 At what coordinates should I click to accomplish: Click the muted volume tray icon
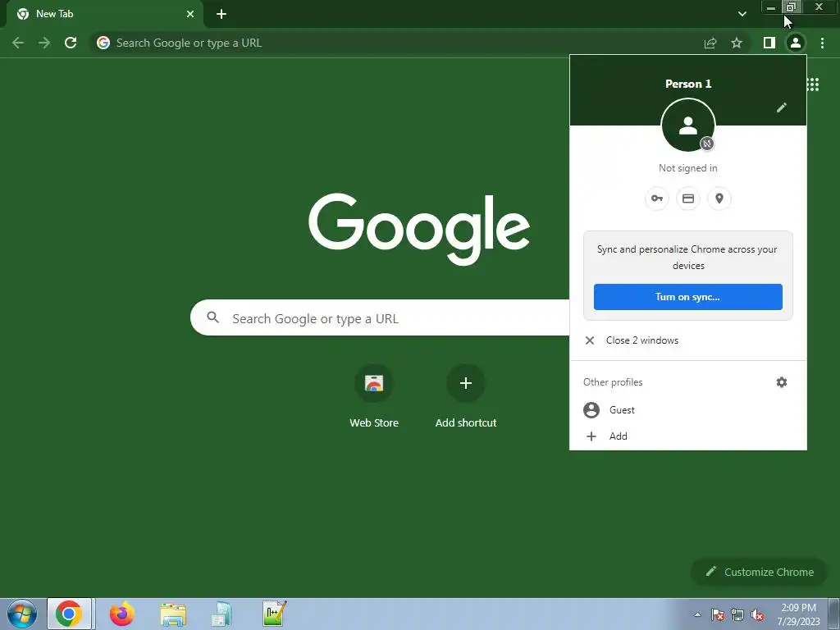(x=757, y=614)
